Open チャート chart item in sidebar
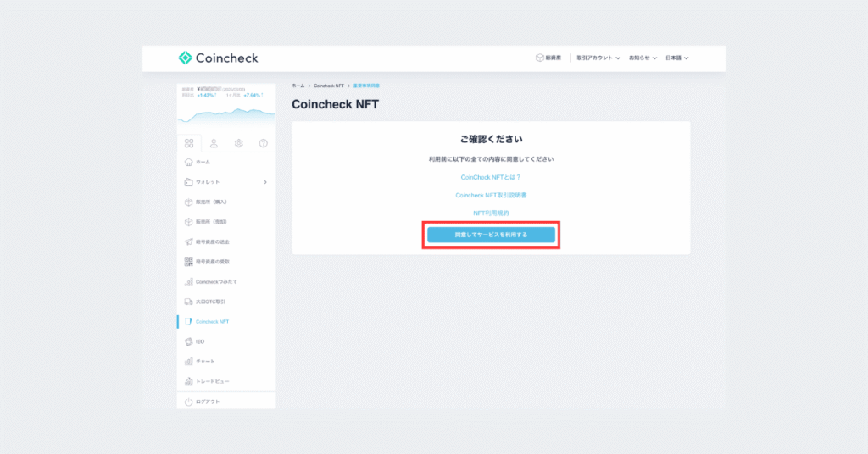 point(225,361)
